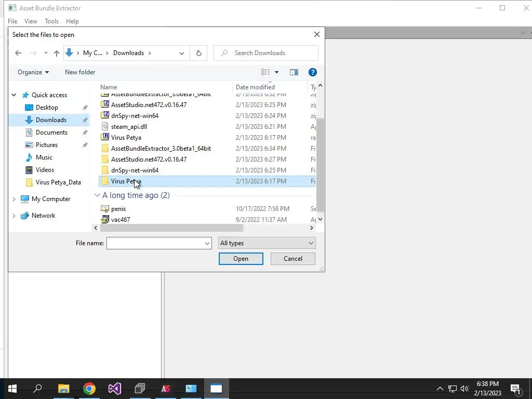Sort by Name column header
Viewport: 532px width, 399px height.
coord(109,87)
